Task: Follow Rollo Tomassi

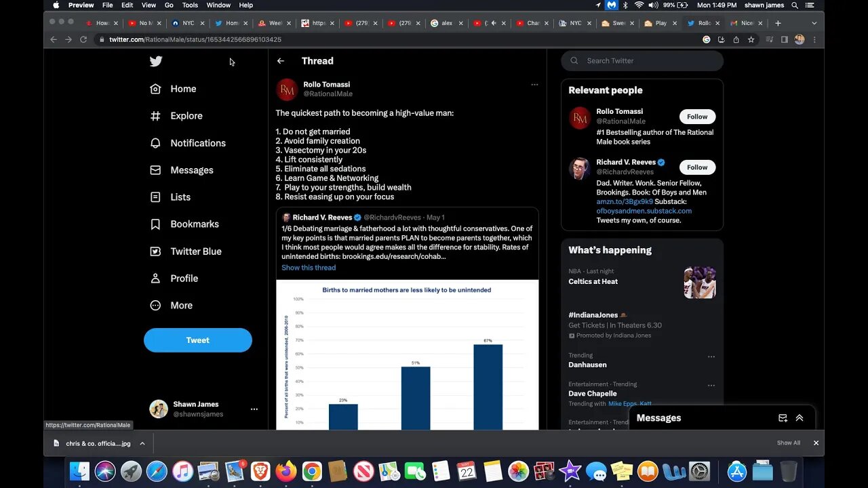Action: (697, 117)
